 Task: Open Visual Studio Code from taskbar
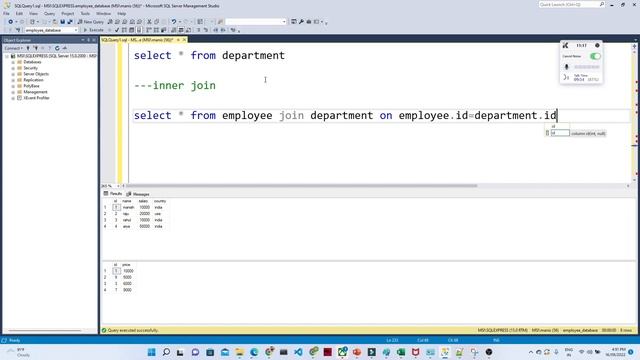298,352
